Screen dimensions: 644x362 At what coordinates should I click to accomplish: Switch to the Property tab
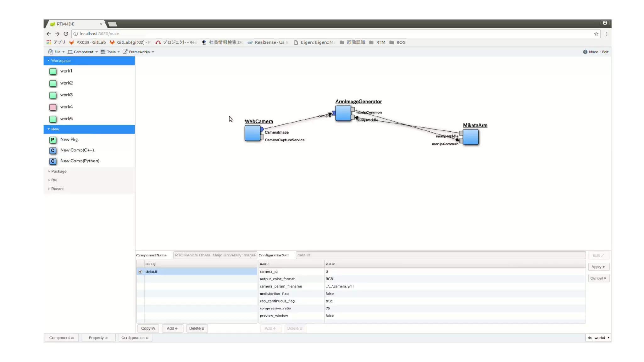point(98,338)
